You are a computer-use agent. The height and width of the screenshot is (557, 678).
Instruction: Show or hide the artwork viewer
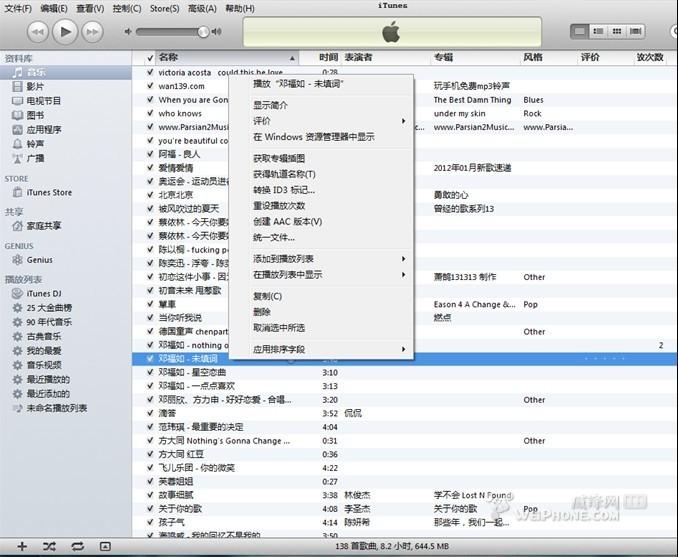105,547
